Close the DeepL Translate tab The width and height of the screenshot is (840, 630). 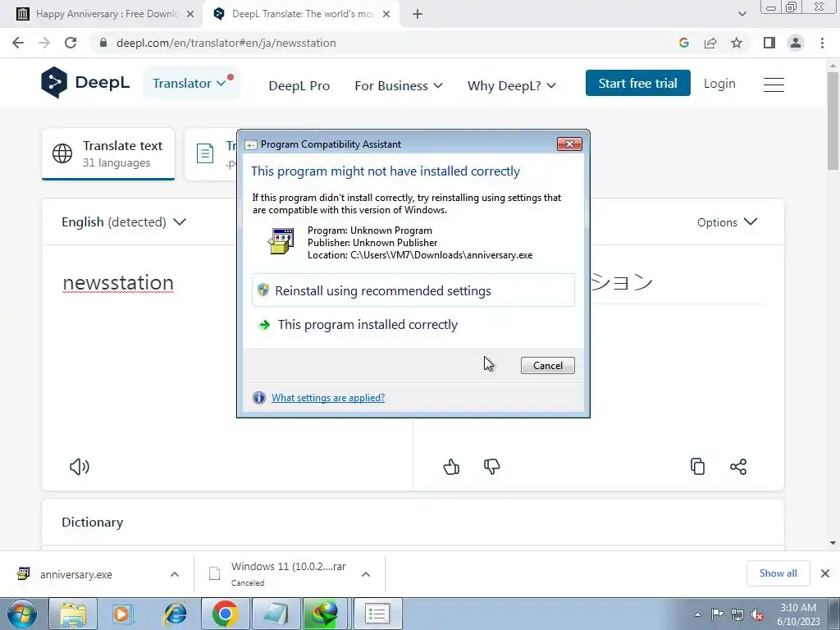(386, 14)
